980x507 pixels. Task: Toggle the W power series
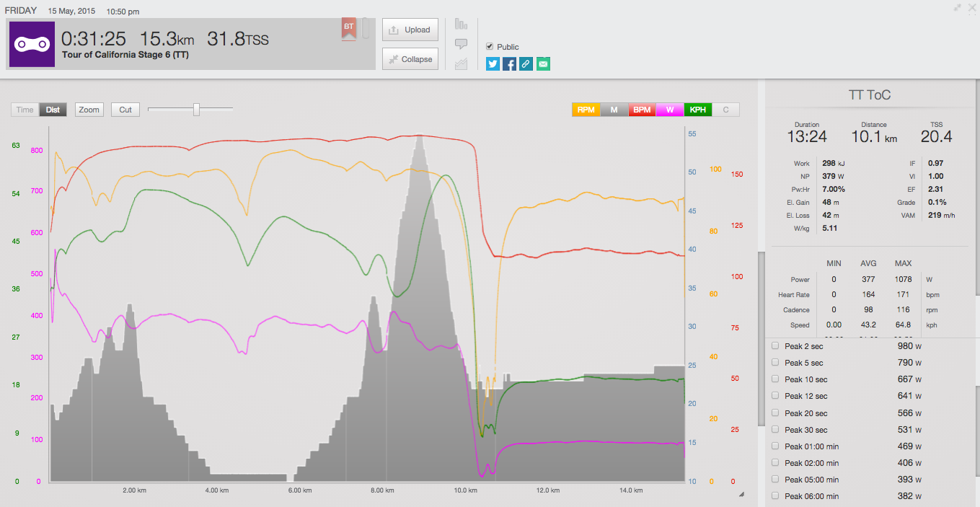(x=670, y=110)
